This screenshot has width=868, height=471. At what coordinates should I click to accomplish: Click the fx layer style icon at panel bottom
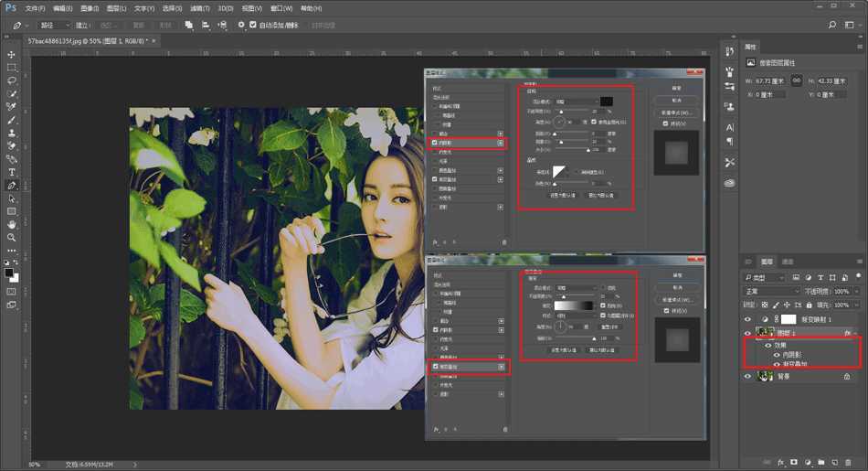click(782, 462)
